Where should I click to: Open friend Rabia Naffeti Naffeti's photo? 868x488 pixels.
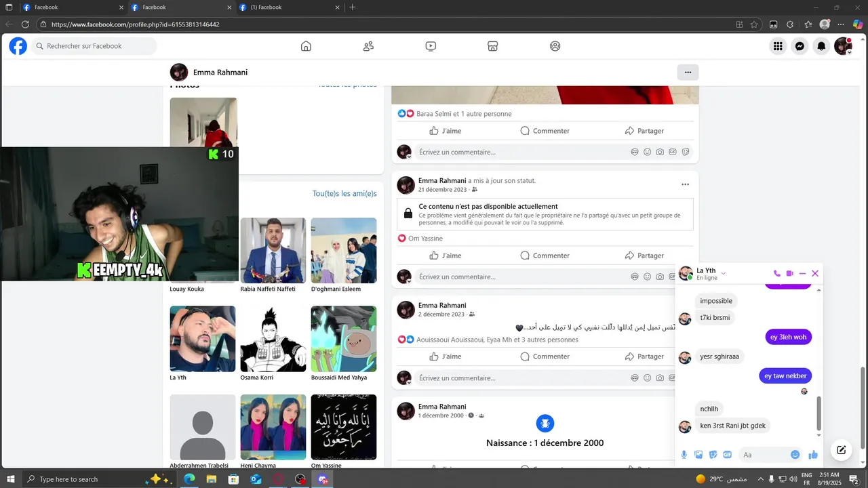point(273,250)
